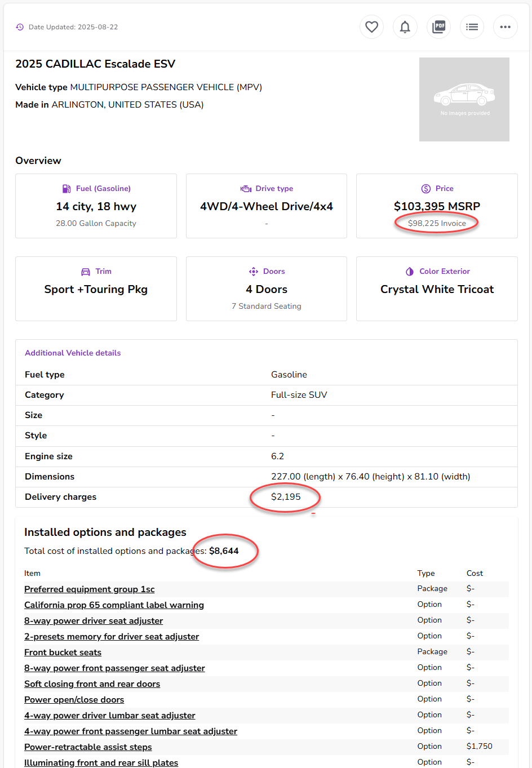Click the 7 Standard Seating text

[x=267, y=306]
